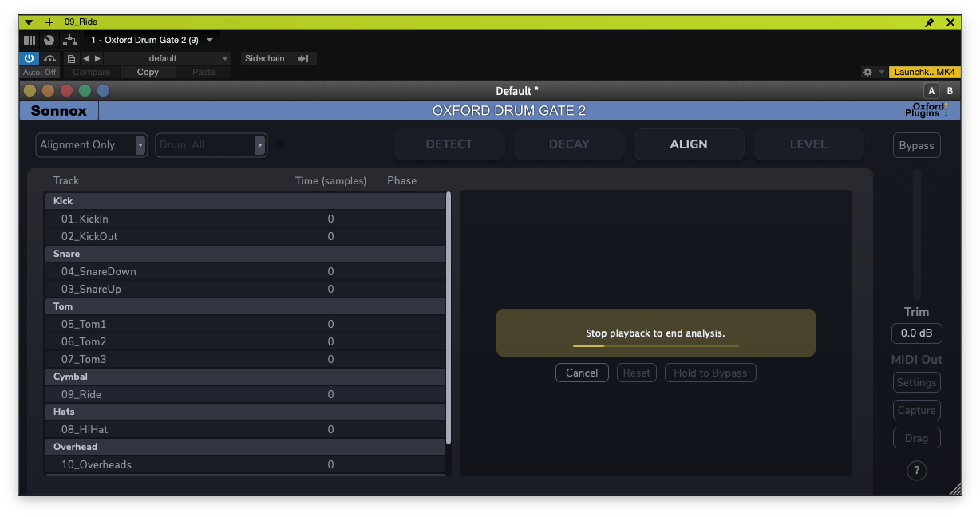This screenshot has width=980, height=517.
Task: Select the 04_SnareDown track row
Action: click(x=245, y=271)
